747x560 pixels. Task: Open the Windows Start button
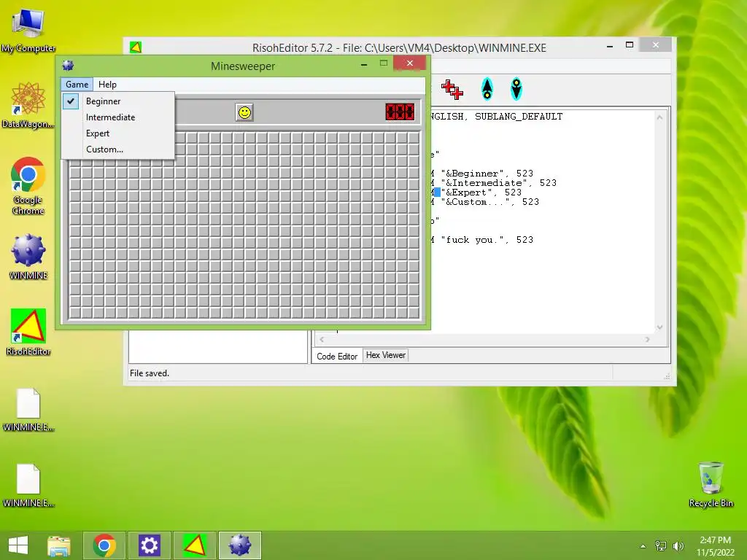click(18, 545)
